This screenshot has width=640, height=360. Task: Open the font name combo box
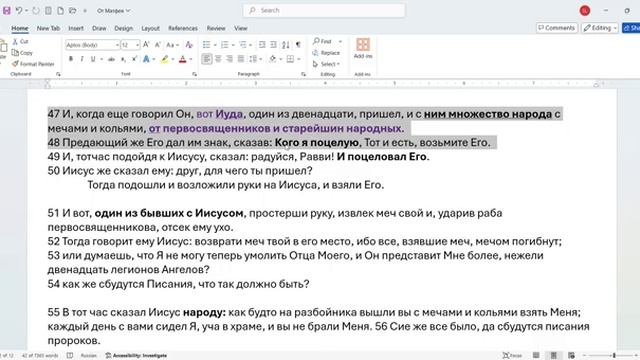coord(92,45)
